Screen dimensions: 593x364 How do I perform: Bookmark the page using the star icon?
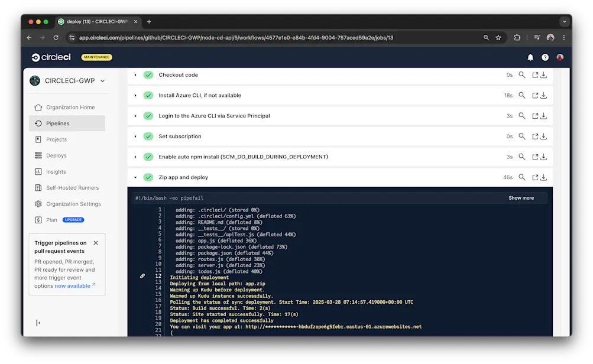(x=498, y=37)
